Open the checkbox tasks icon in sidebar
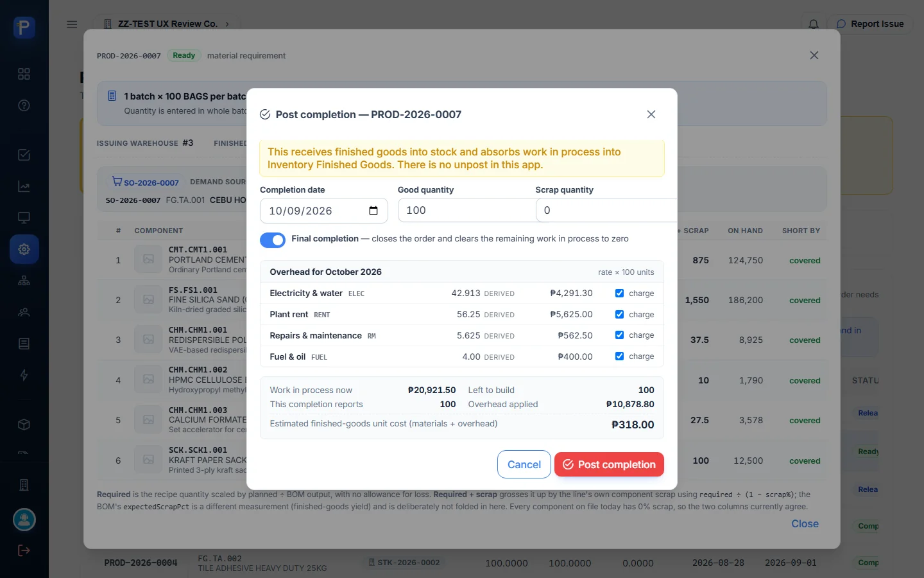Viewport: 924px width, 578px height. 24,155
